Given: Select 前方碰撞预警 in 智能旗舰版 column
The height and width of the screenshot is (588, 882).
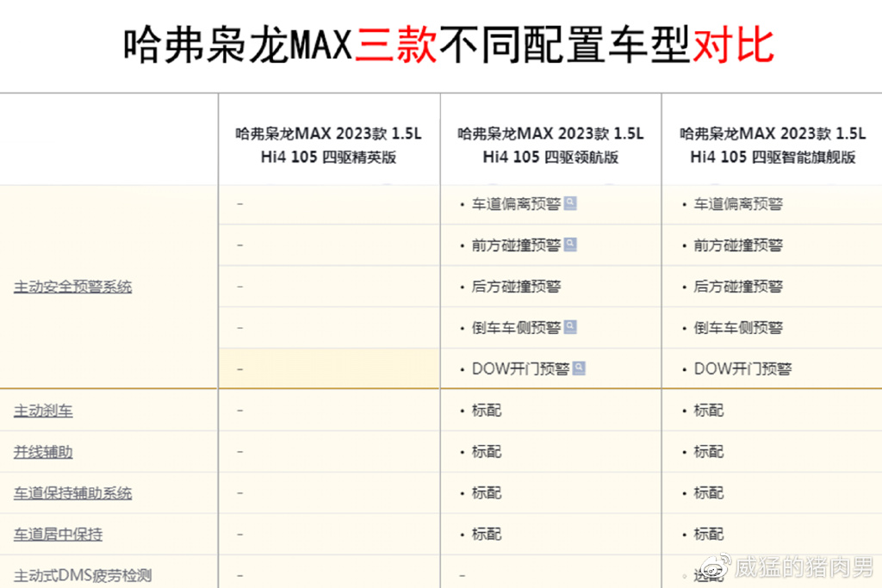Looking at the screenshot, I should 738,245.
